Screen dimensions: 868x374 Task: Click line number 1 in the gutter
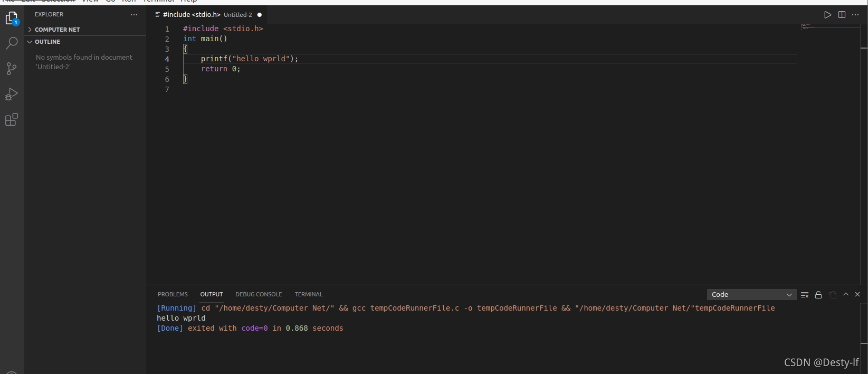(167, 29)
